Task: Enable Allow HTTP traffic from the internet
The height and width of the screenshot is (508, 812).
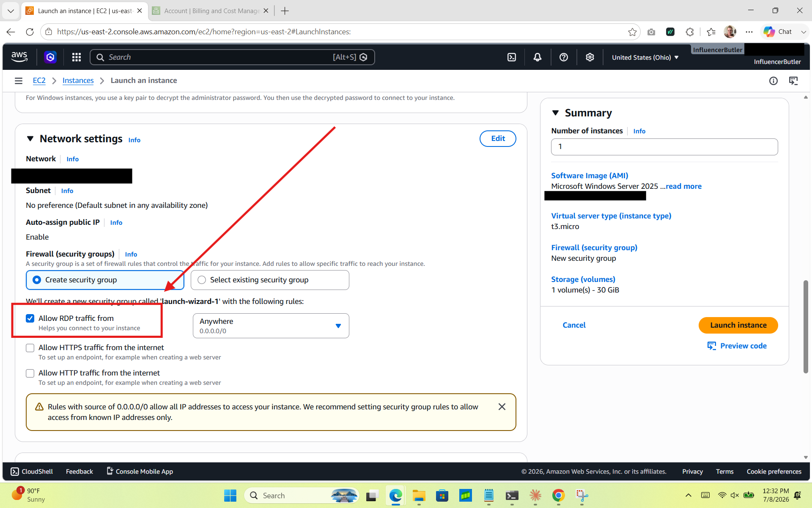Action: [x=30, y=373]
